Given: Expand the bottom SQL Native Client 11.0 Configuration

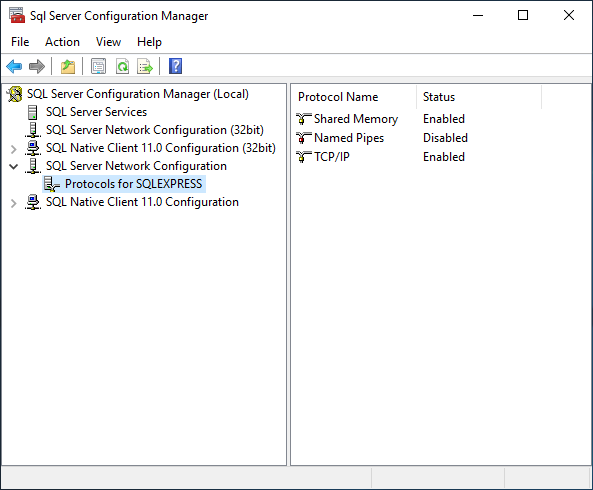Looking at the screenshot, I should (14, 203).
